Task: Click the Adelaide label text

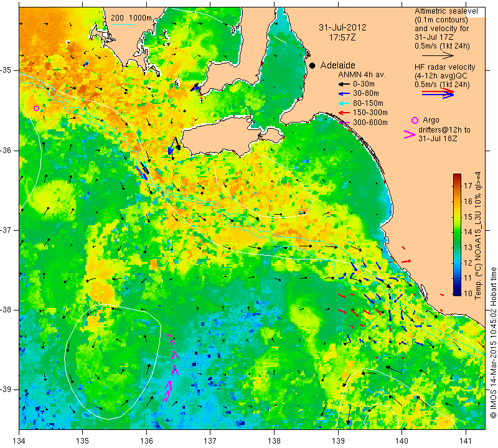Action: pos(337,65)
